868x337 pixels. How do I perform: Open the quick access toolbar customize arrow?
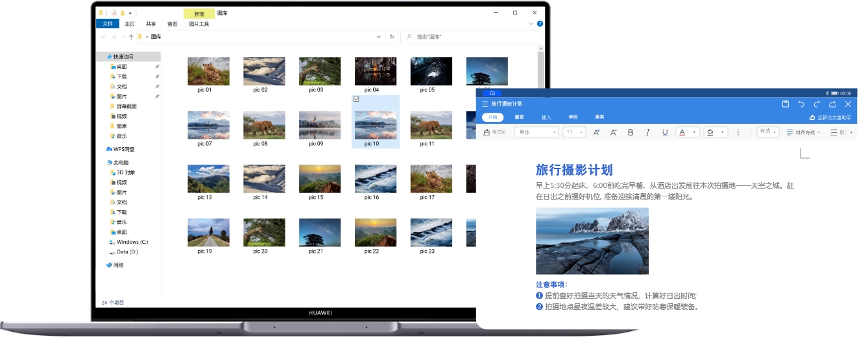pos(130,13)
